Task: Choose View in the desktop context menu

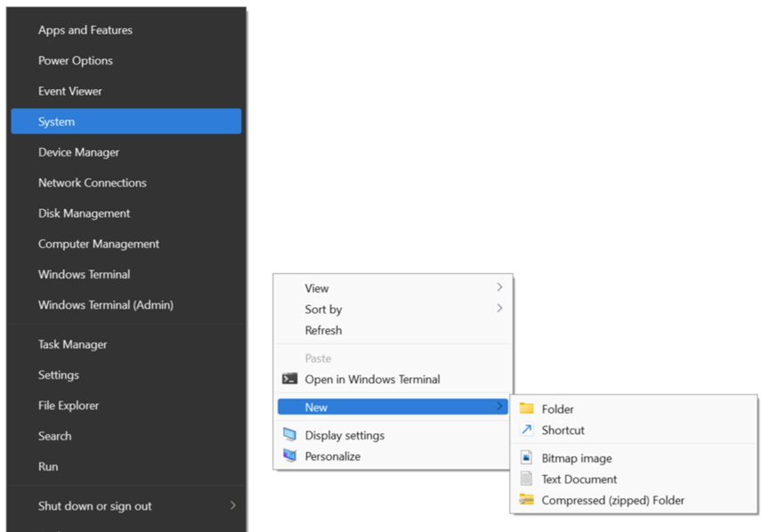Action: [393, 288]
